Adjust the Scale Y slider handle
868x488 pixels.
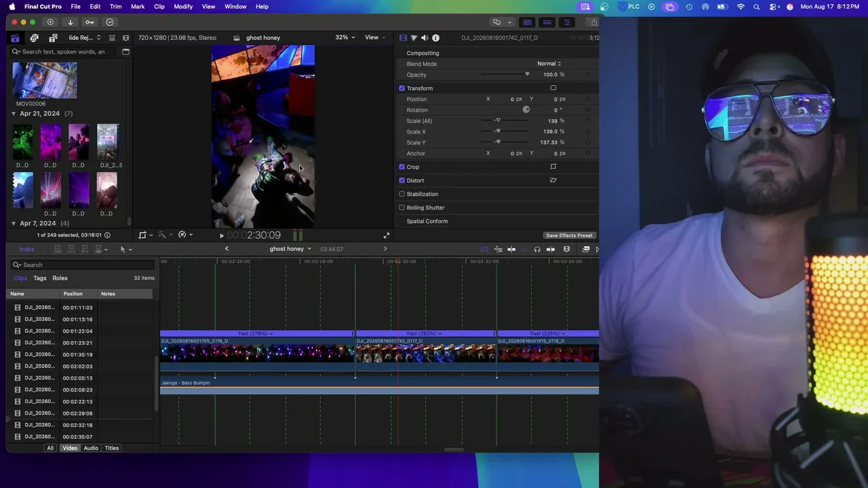click(x=498, y=142)
